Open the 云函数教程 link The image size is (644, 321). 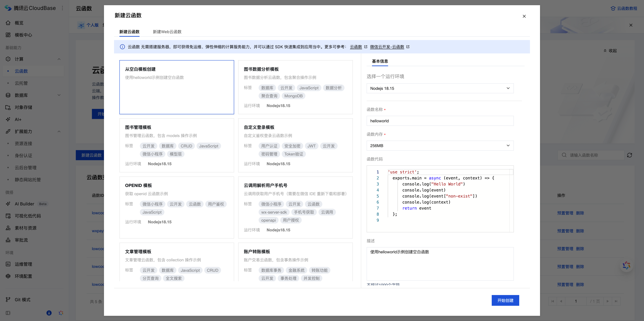624,8
